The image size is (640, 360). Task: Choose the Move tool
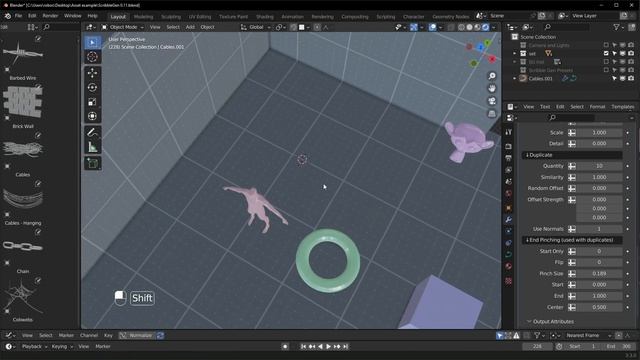point(92,73)
